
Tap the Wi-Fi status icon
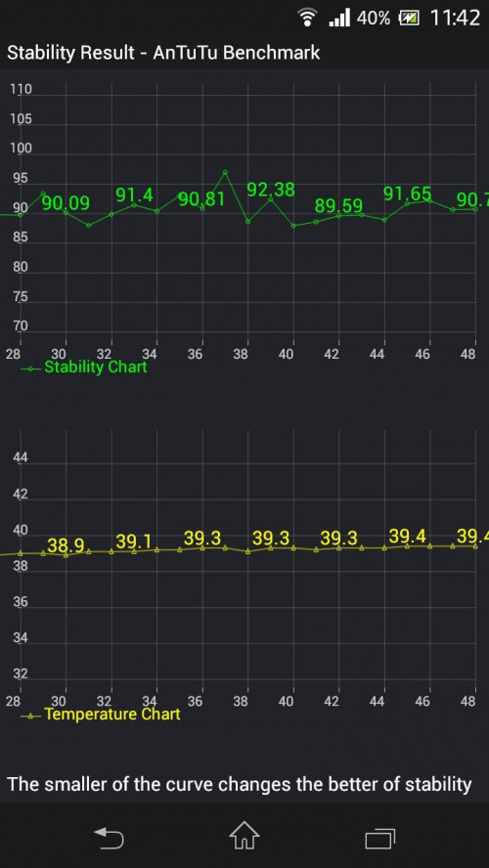307,18
